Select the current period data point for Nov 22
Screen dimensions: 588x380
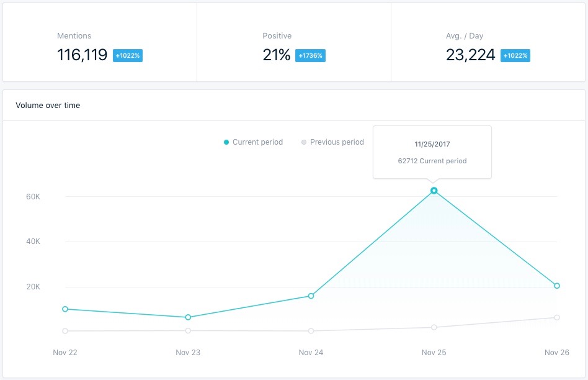tap(65, 309)
